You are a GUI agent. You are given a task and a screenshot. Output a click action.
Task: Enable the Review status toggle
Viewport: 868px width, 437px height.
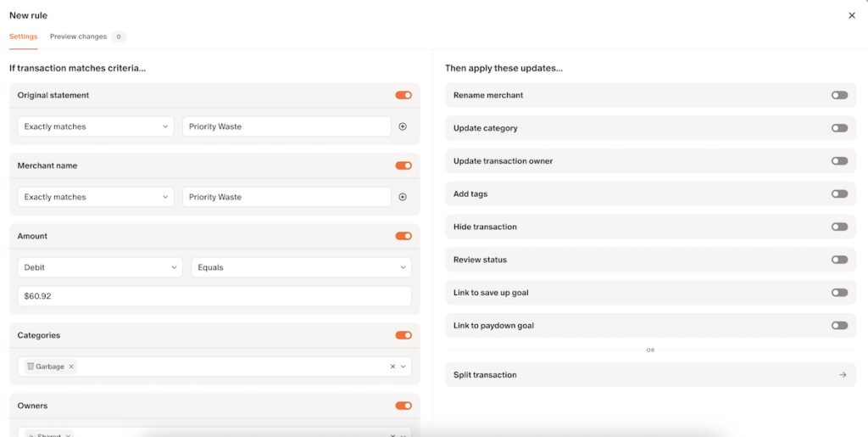point(839,260)
